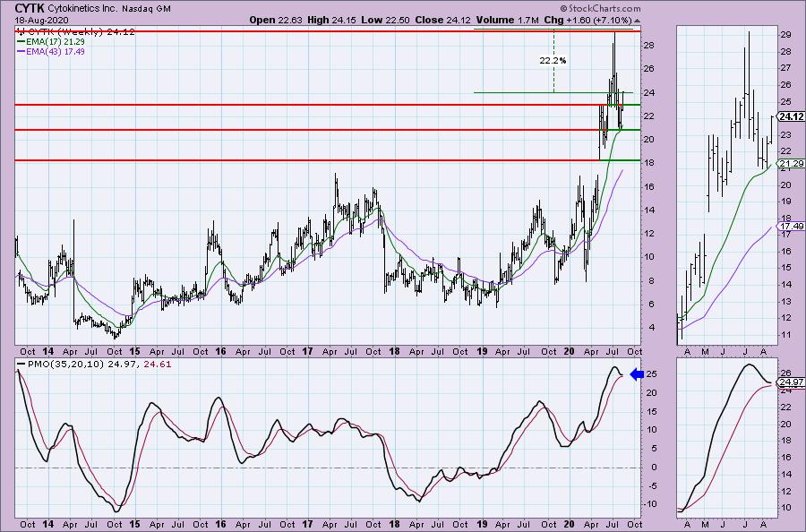
Task: Click the CYTK (Weekly) 24.12 legend entry
Action: [76, 32]
